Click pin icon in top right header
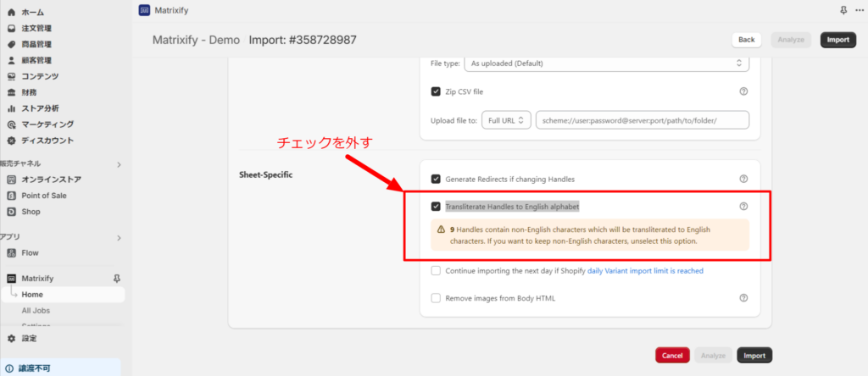868x376 pixels. tap(843, 10)
